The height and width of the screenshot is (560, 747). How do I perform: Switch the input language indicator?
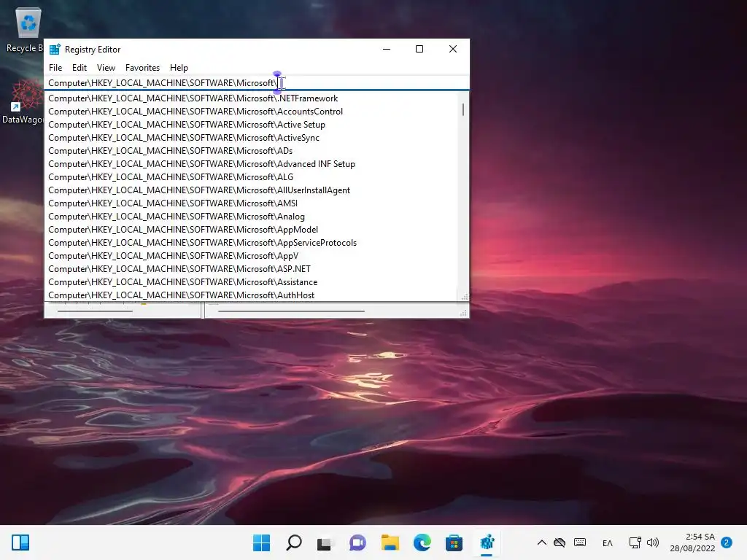[x=608, y=542]
